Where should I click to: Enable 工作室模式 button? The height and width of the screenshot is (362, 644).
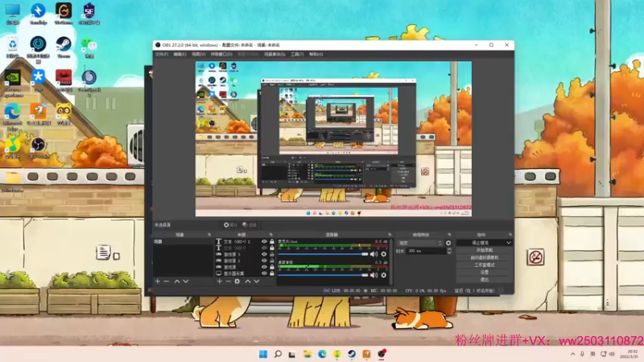coord(485,265)
